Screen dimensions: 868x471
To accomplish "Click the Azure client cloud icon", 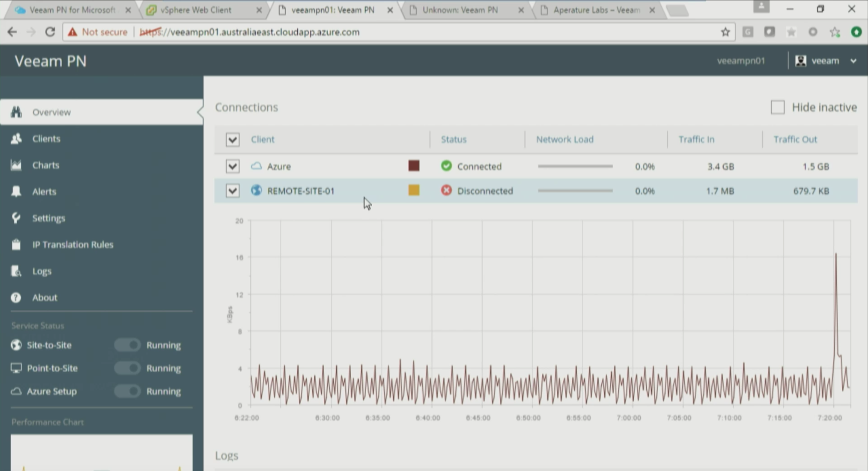I will point(257,166).
